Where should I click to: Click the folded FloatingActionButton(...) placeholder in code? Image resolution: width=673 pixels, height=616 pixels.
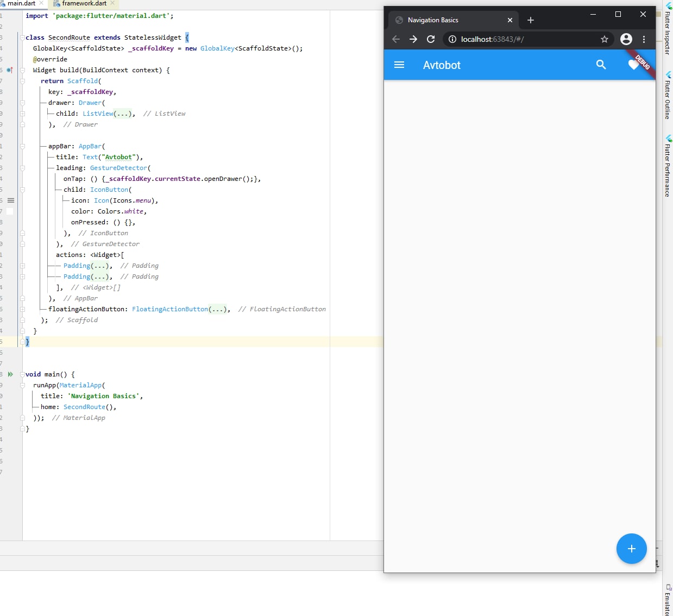217,309
